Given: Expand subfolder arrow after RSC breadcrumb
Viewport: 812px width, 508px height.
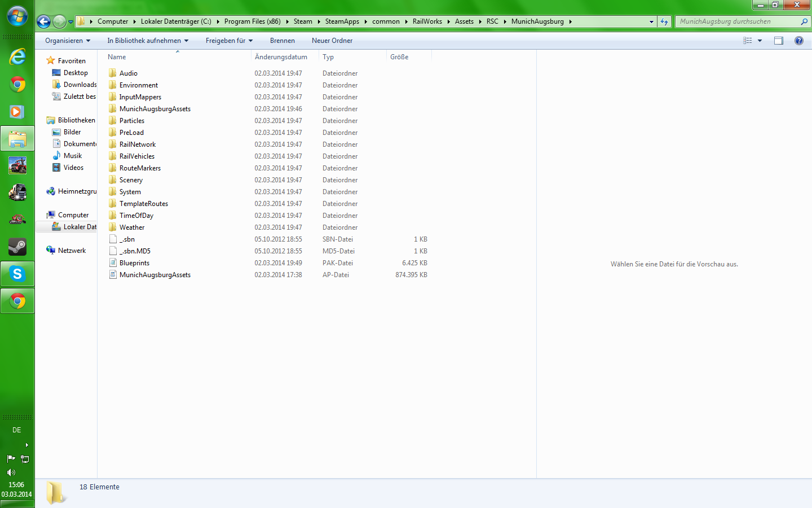Looking at the screenshot, I should 505,21.
